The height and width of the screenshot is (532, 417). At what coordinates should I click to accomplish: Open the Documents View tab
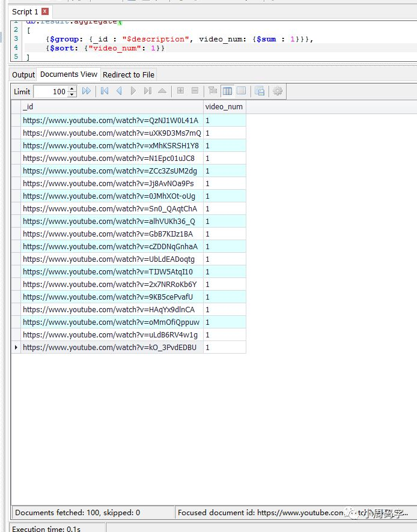click(68, 74)
